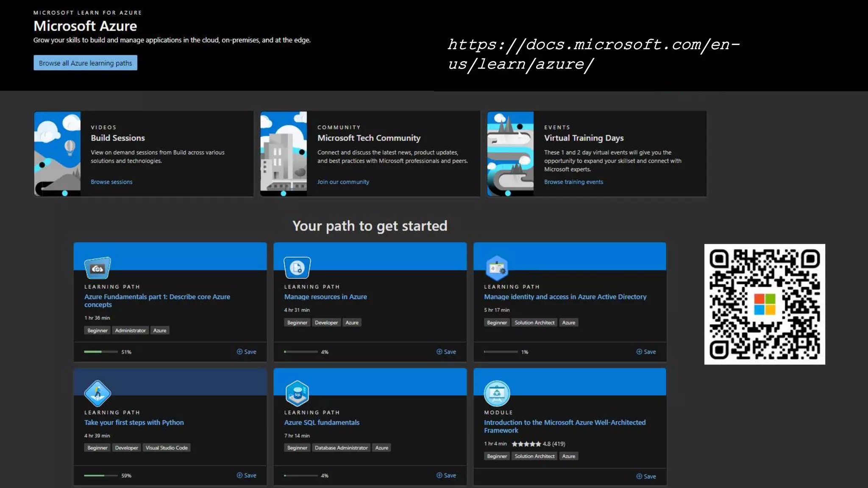Click the Well-Architected Framework module badge icon
The image size is (868, 488).
(x=497, y=393)
